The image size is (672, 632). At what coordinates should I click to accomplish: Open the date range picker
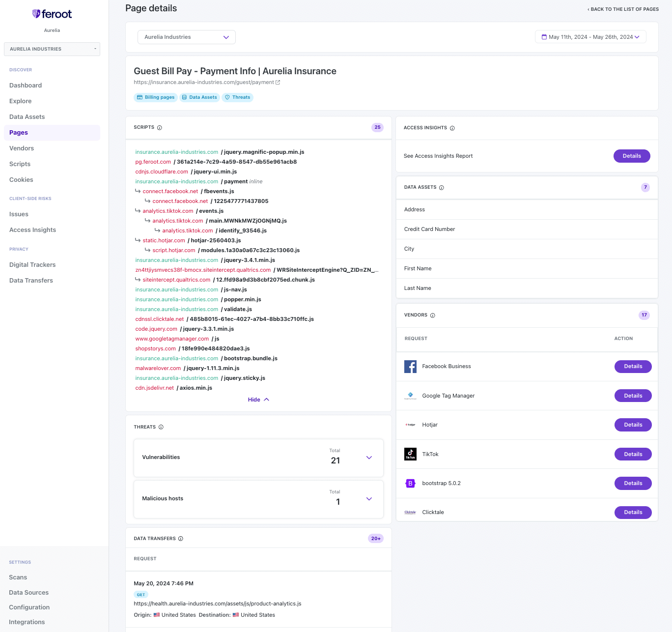[x=590, y=37]
